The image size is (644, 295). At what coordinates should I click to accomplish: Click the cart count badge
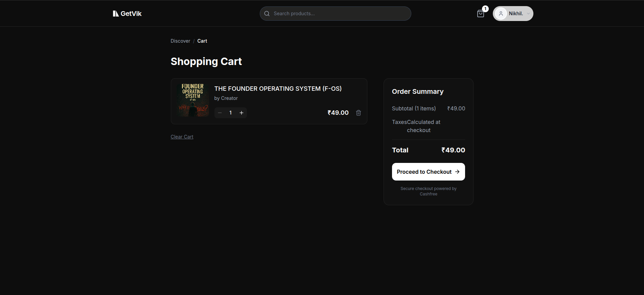485,9
